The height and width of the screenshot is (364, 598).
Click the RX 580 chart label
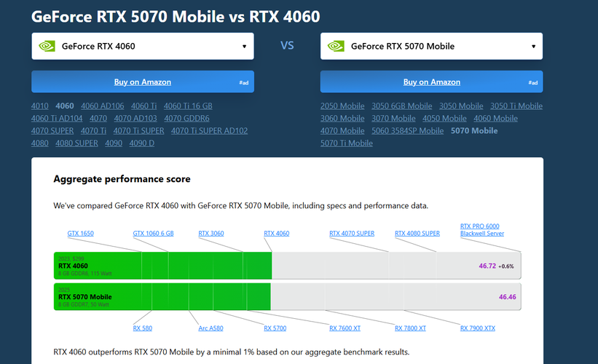[143, 328]
